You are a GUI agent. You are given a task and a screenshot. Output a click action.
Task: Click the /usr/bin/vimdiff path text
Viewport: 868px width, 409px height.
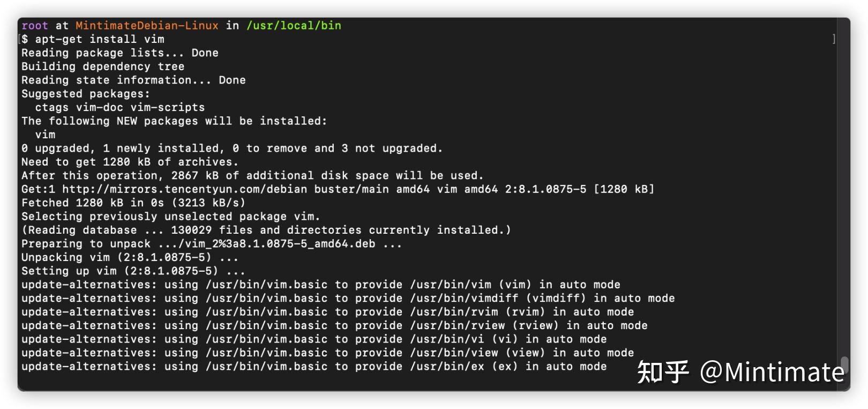(x=464, y=298)
